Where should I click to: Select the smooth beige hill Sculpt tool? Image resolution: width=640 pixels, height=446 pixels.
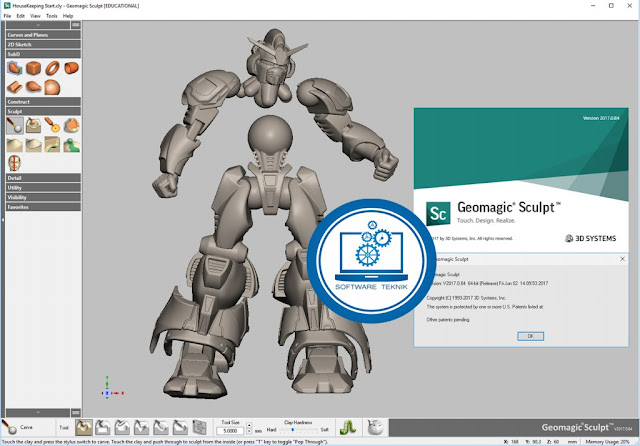[x=15, y=145]
